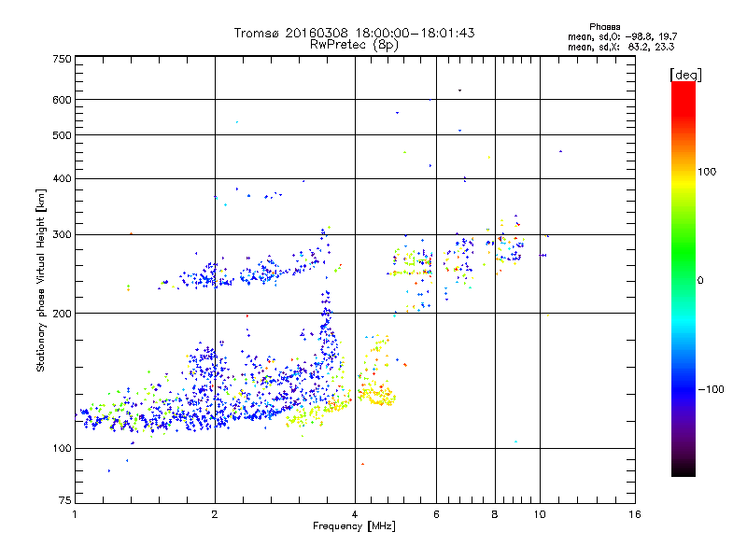This screenshot has width=747, height=560.
Task: Click the frequency tick label '4'
Action: pyautogui.click(x=355, y=514)
